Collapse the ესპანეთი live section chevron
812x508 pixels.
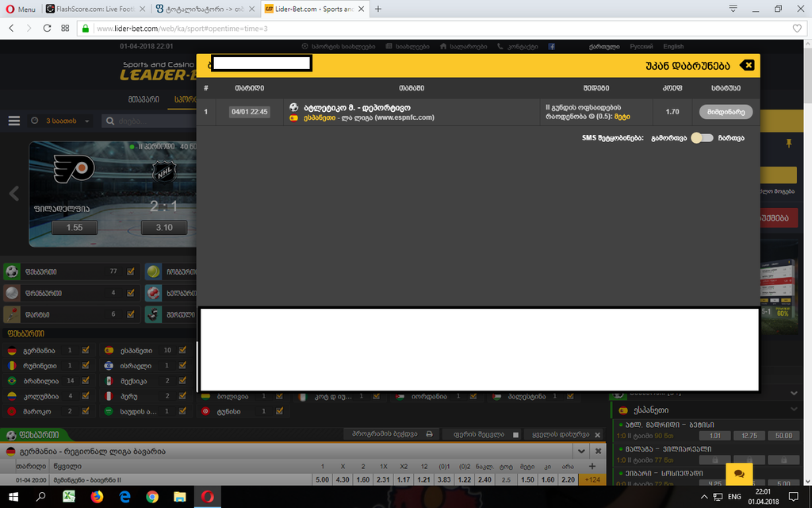794,410
